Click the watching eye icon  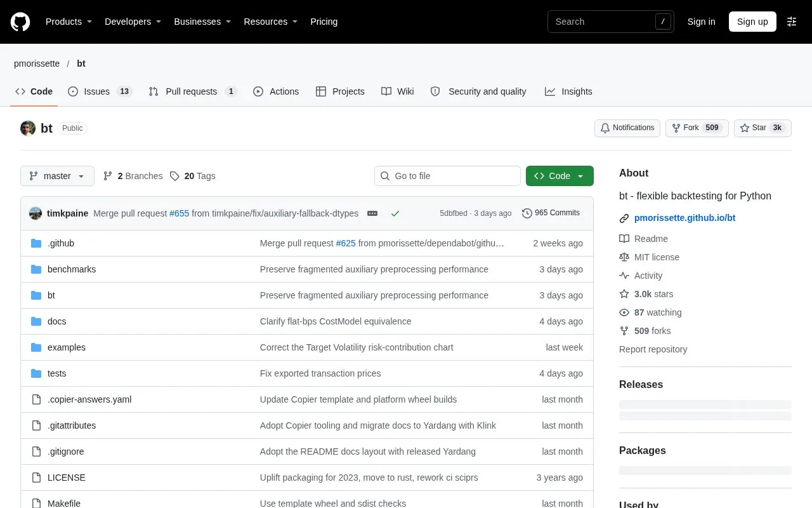pos(624,312)
